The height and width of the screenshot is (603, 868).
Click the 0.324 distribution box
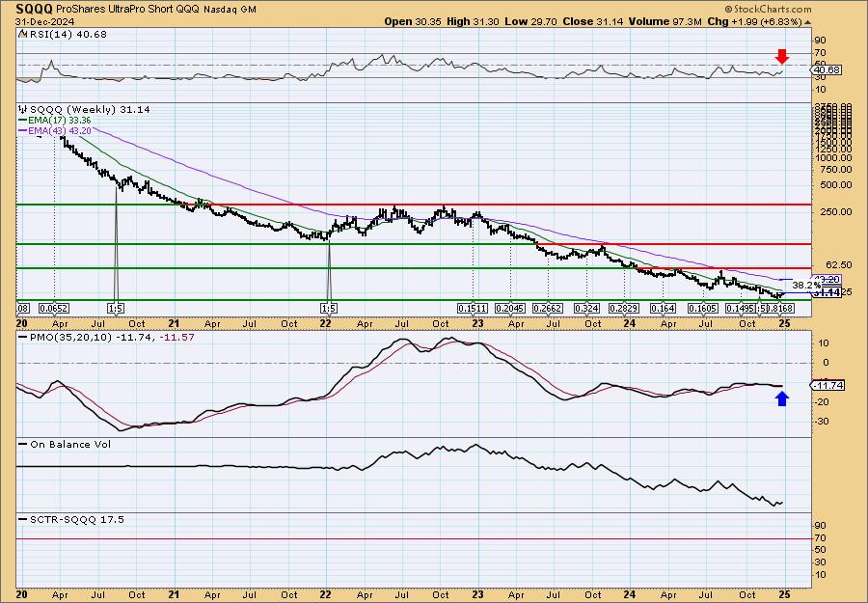(586, 308)
